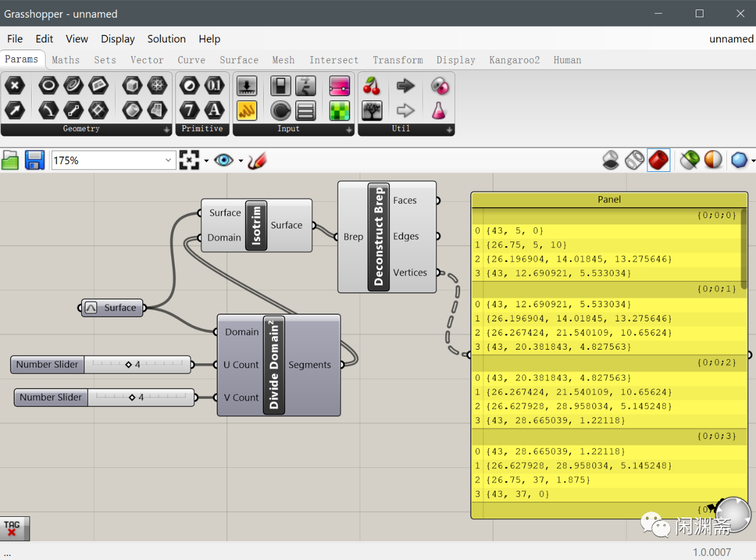Pick the Circle parameter icon

(48, 86)
